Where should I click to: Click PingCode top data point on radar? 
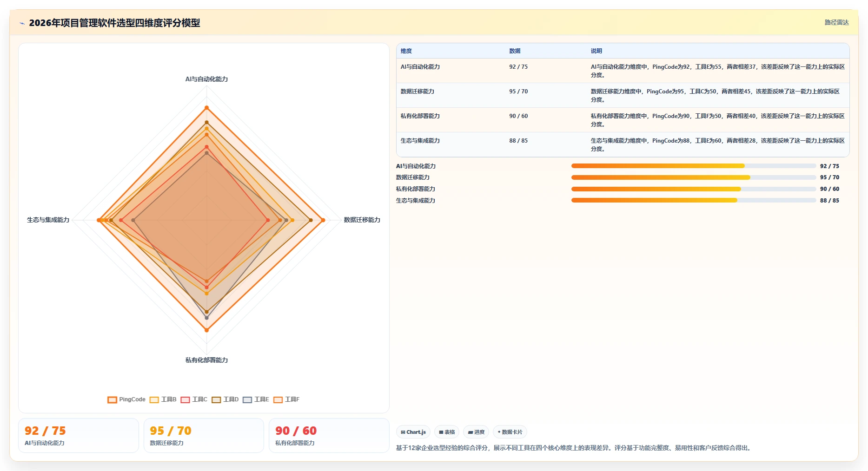tap(207, 108)
